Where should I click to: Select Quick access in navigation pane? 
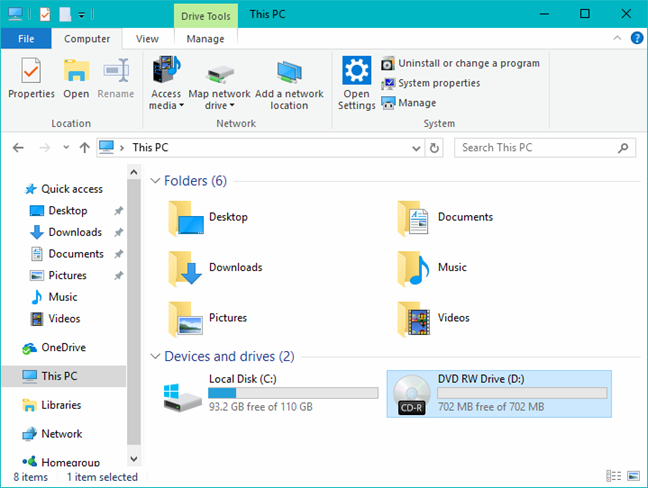coord(64,189)
